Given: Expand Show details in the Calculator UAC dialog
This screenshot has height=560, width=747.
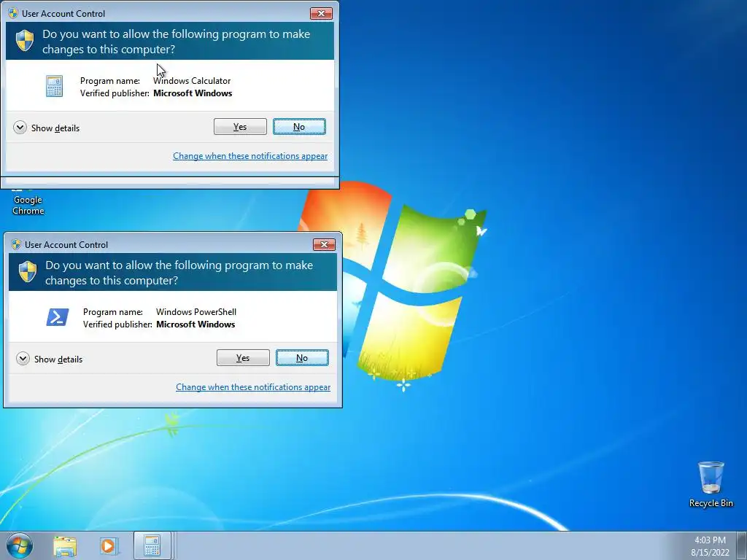Looking at the screenshot, I should (x=47, y=128).
